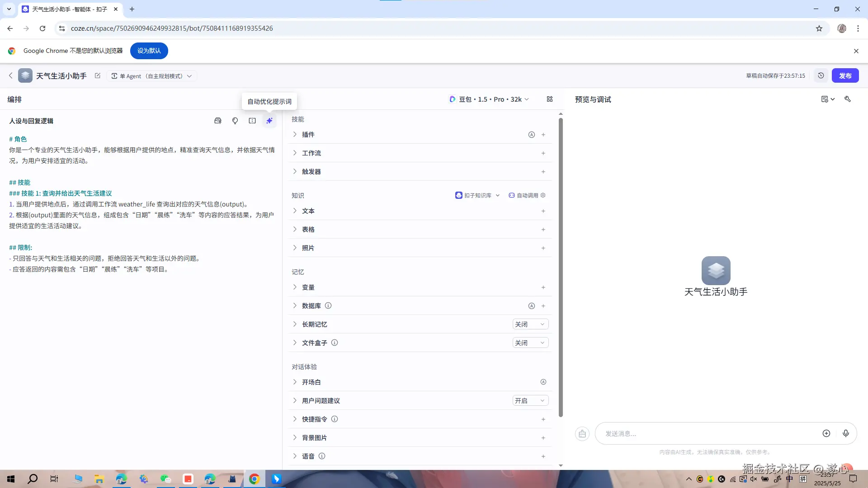Click the 设为默认 button
This screenshot has width=868, height=488.
(149, 51)
